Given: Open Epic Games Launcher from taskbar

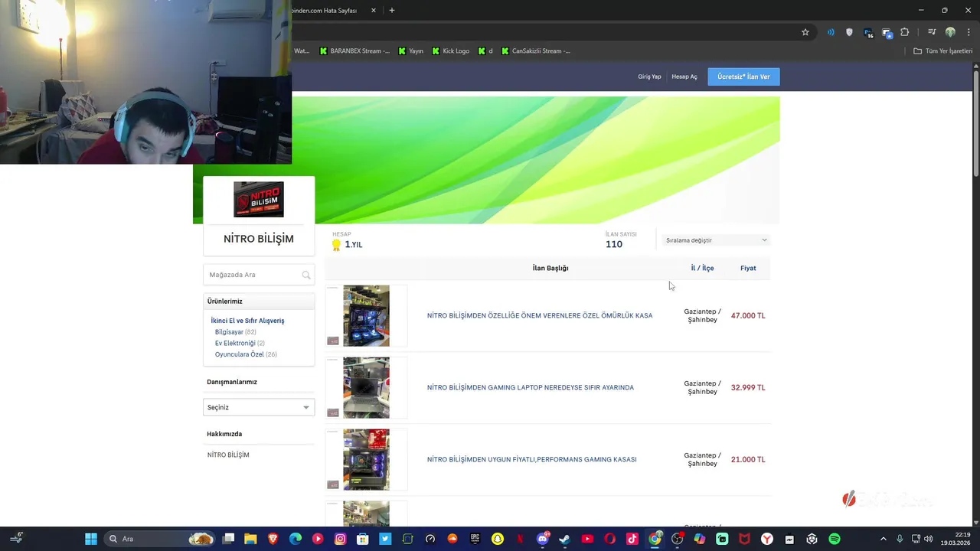Looking at the screenshot, I should coord(475,539).
